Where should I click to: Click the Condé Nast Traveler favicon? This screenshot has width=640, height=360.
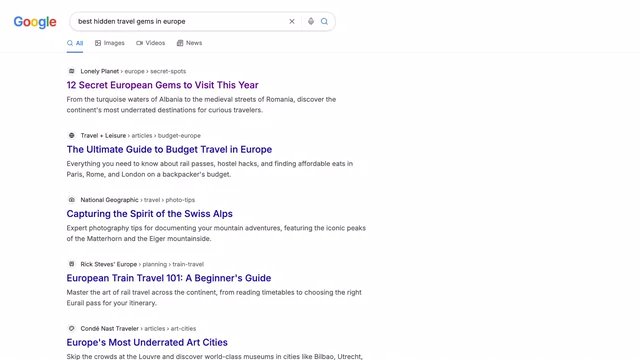tap(71, 328)
